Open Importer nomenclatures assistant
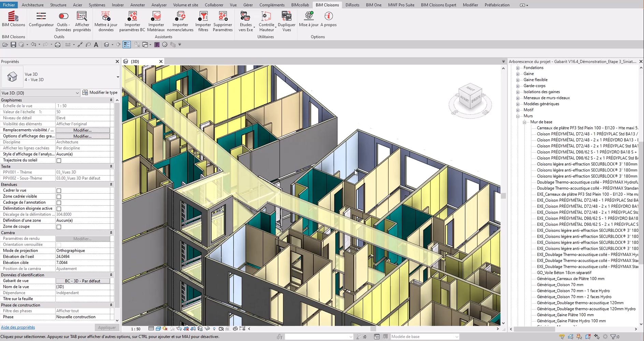The height and width of the screenshot is (341, 644). click(x=180, y=21)
